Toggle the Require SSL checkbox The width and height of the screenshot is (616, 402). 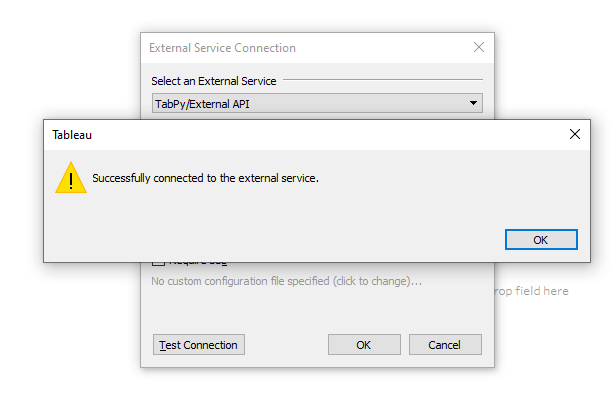[157, 263]
